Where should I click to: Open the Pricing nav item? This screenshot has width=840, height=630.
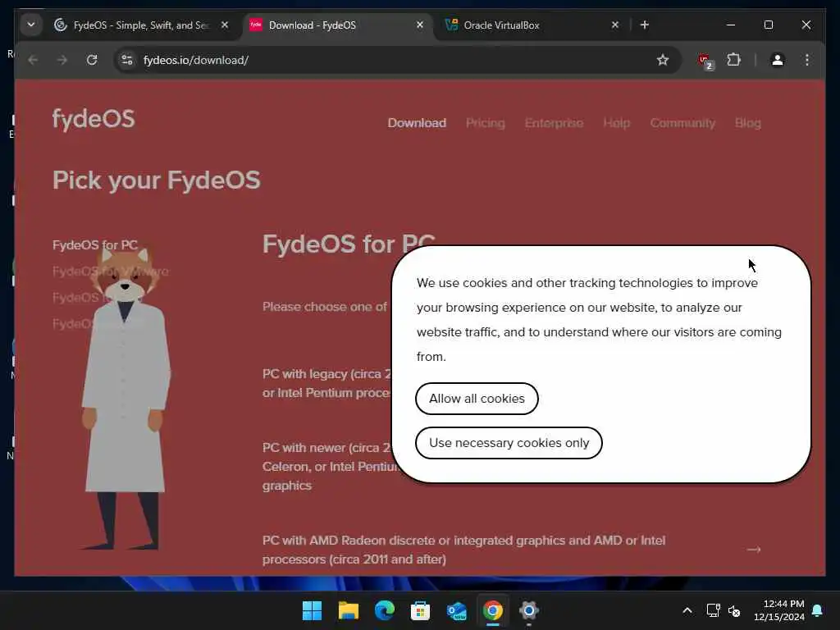point(486,123)
